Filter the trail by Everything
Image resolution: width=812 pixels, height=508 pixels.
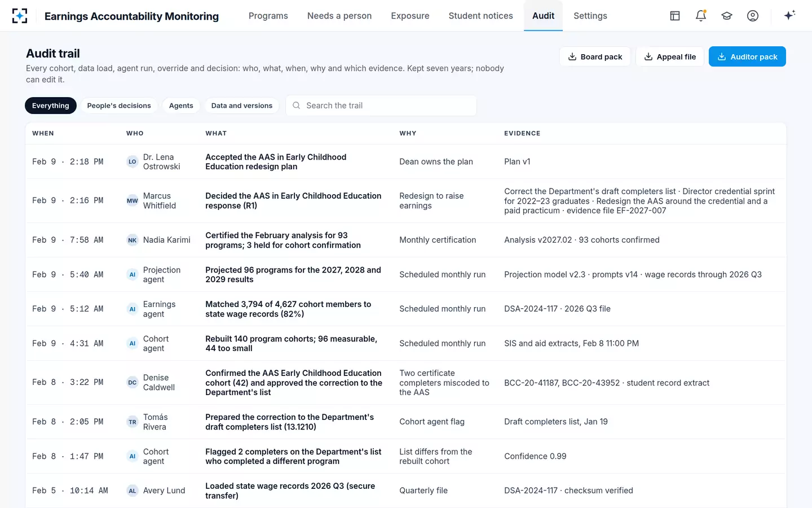(x=51, y=106)
